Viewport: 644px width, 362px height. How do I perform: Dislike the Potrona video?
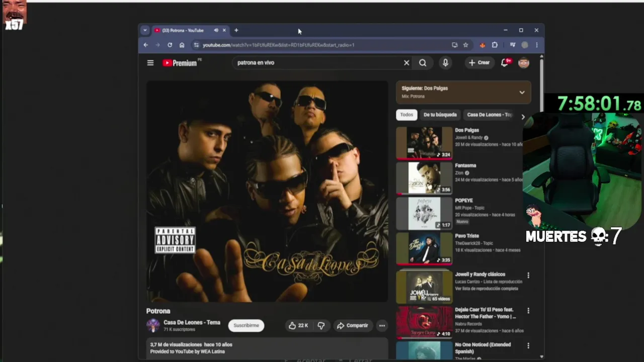321,326
